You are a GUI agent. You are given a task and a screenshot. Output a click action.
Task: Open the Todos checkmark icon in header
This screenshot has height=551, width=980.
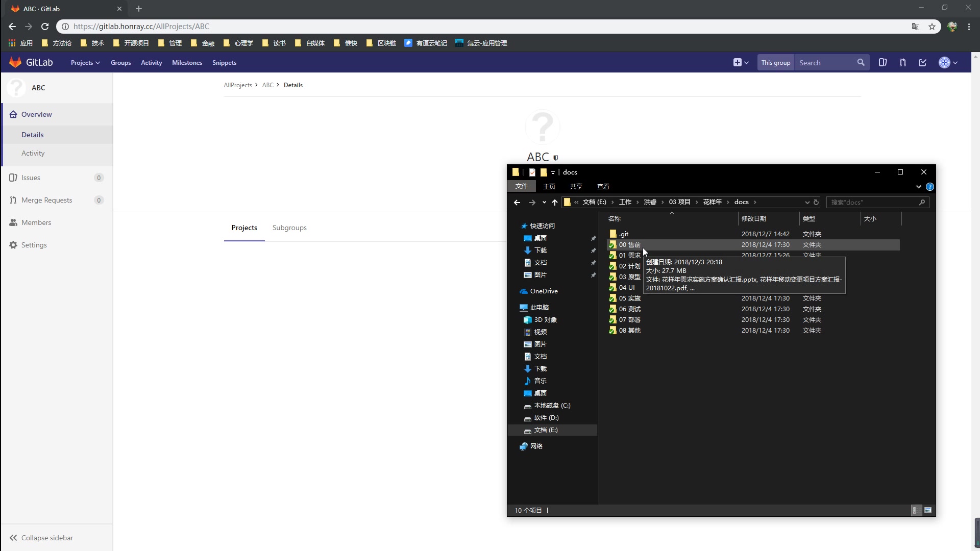pyautogui.click(x=922, y=62)
